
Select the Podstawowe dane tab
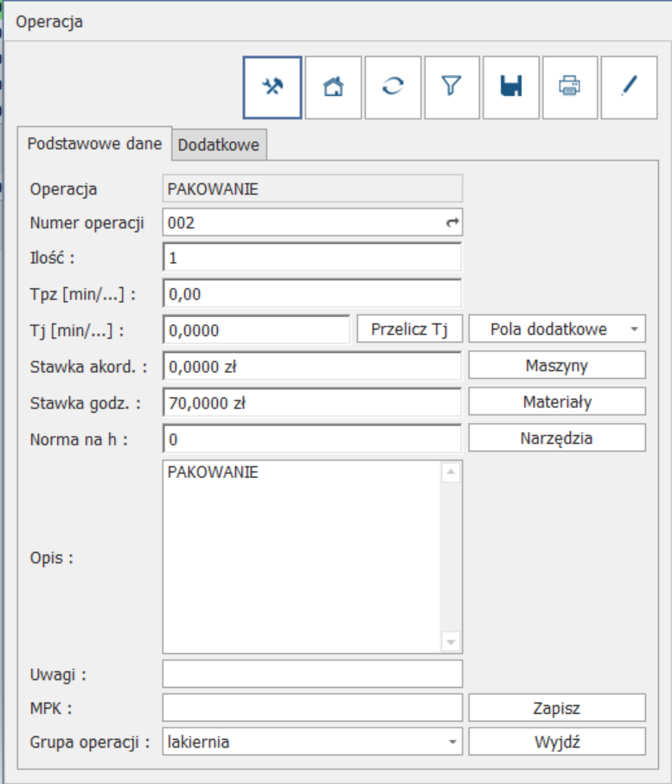click(94, 144)
